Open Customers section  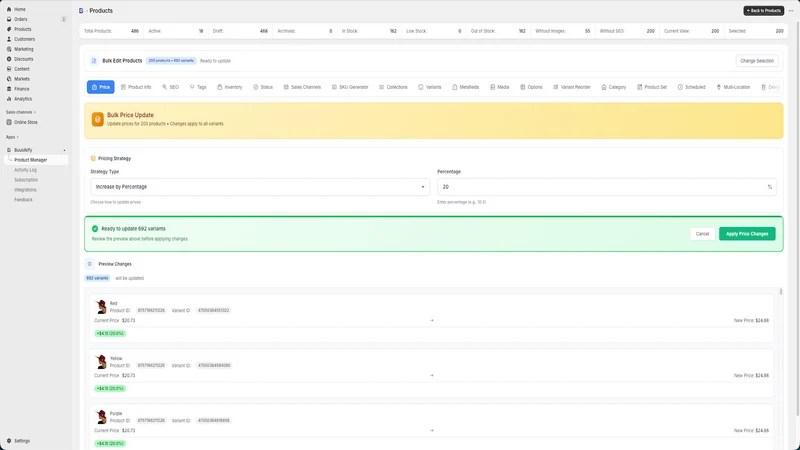click(24, 39)
